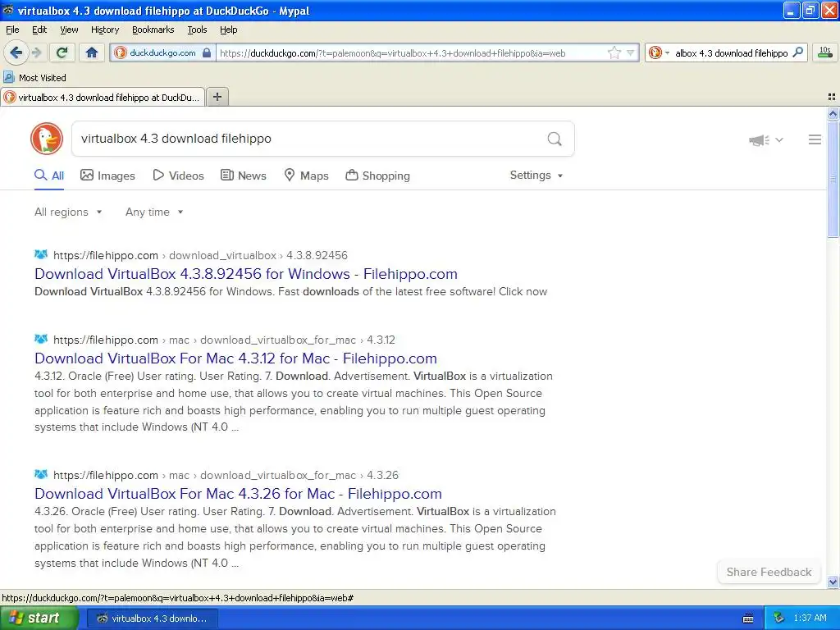
Task: Click the taskbar clock showing 1:37 AM
Action: coord(810,619)
